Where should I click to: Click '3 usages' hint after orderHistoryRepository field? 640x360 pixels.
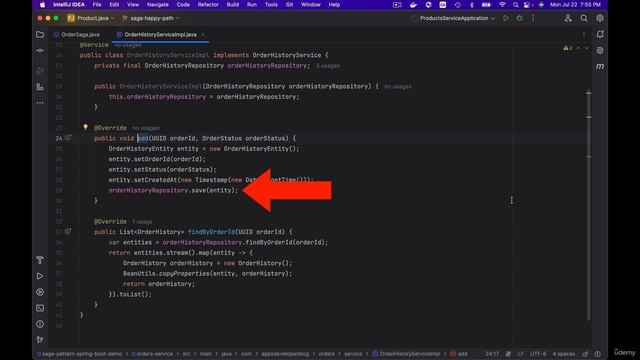tap(328, 66)
